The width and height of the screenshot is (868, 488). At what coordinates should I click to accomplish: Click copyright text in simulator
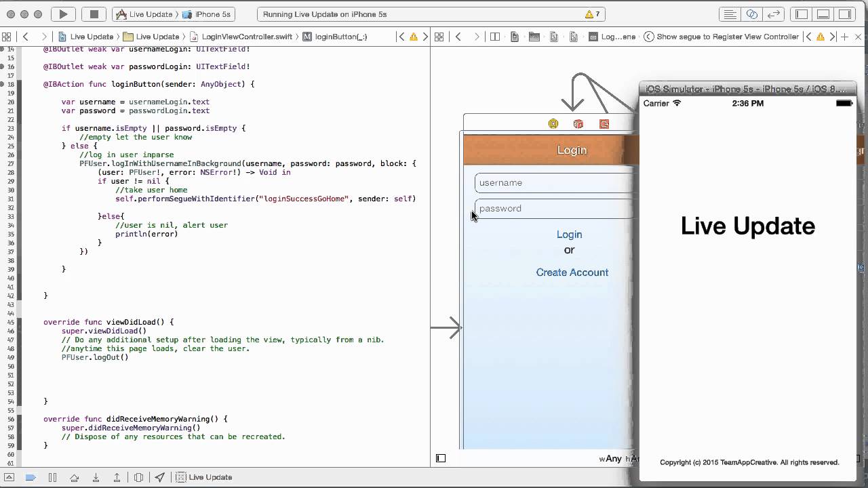pyautogui.click(x=749, y=462)
